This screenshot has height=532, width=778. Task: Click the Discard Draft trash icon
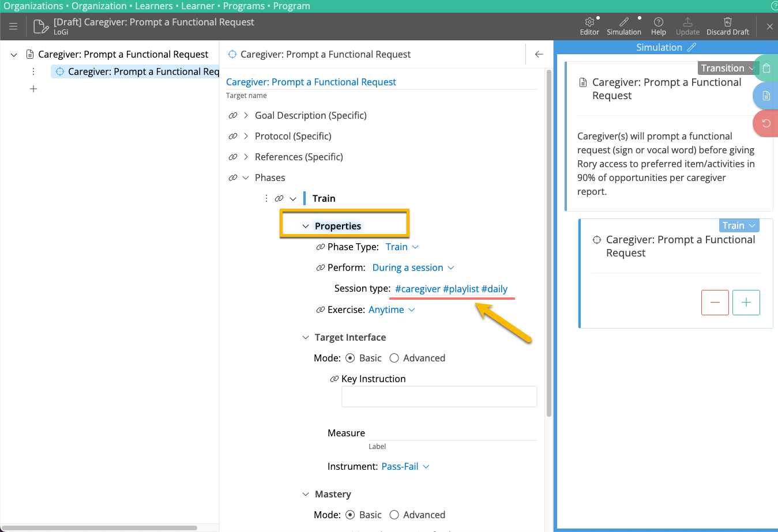[727, 22]
